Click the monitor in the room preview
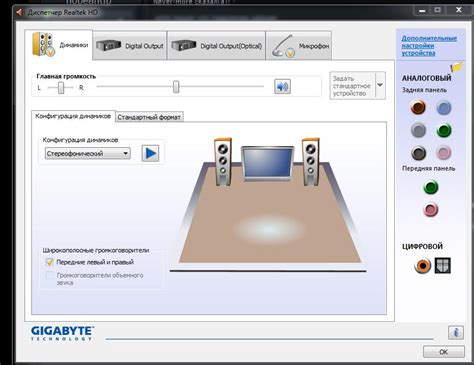Screen dimensions: 474x365 267,163
